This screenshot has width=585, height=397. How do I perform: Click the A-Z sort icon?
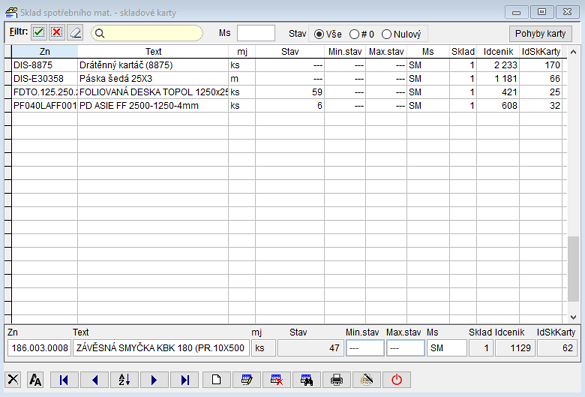tap(124, 380)
